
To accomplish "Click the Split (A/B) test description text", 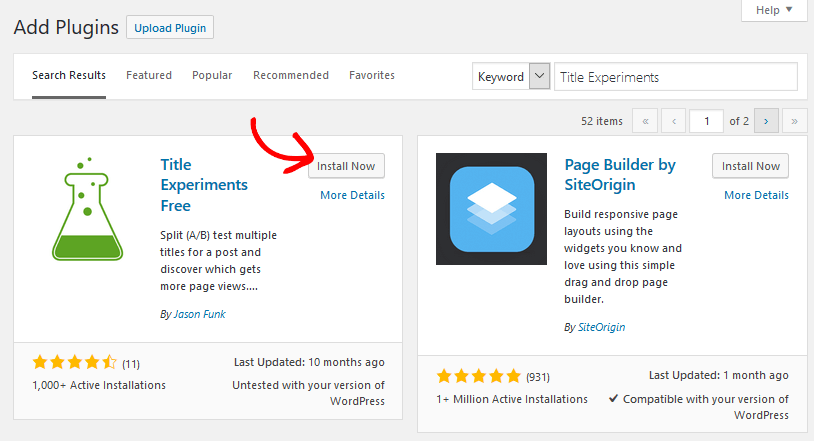I will (x=218, y=261).
